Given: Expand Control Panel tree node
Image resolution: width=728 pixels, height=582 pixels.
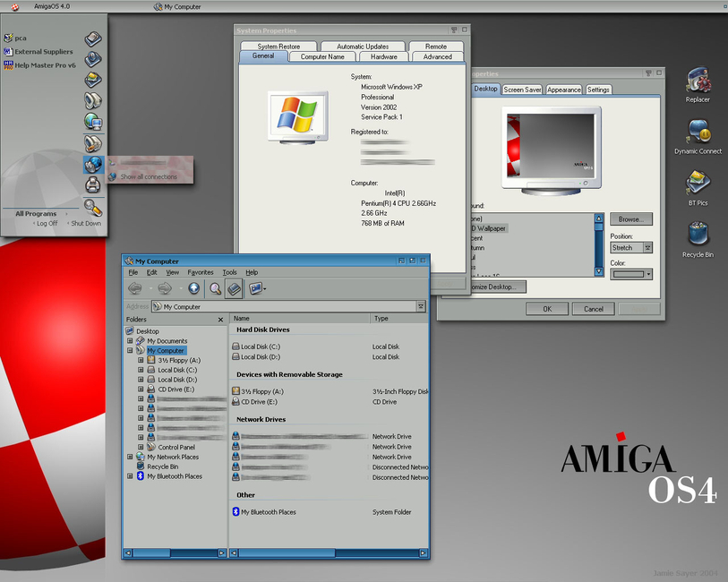Looking at the screenshot, I should [141, 447].
